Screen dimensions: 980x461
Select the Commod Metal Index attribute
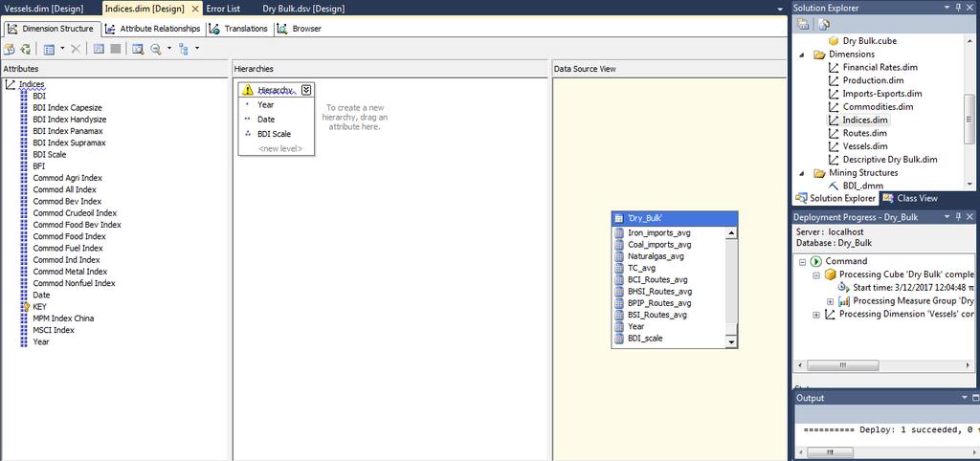[x=70, y=271]
